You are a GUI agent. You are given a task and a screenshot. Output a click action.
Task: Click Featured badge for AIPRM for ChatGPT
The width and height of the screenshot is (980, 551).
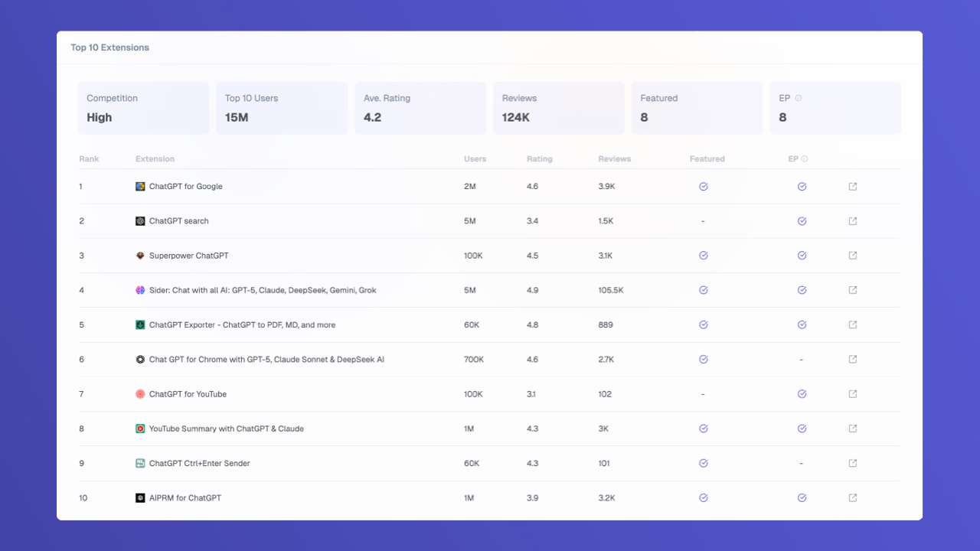coord(703,497)
